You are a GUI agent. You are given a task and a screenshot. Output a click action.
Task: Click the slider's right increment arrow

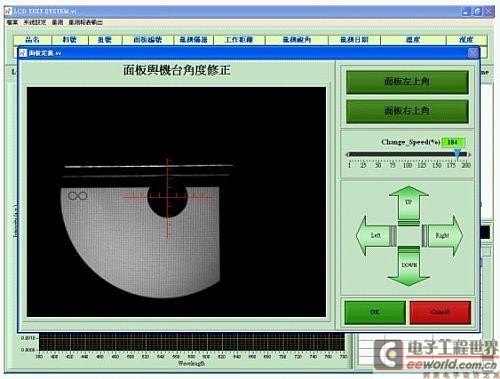469,154
